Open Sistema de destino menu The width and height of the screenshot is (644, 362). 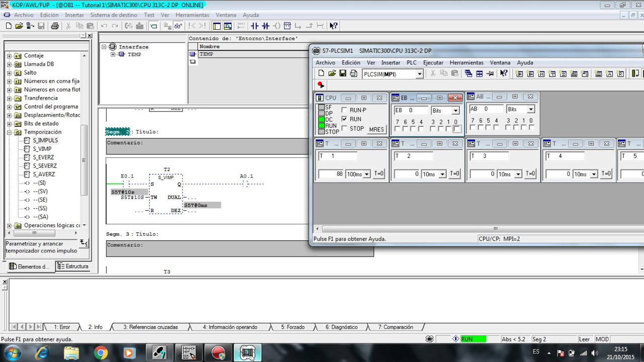[x=114, y=15]
